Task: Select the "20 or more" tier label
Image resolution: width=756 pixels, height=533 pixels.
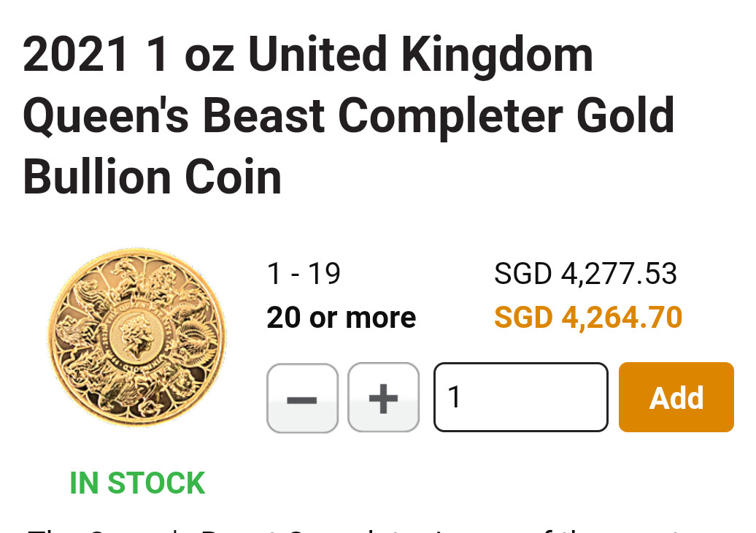Action: (341, 318)
